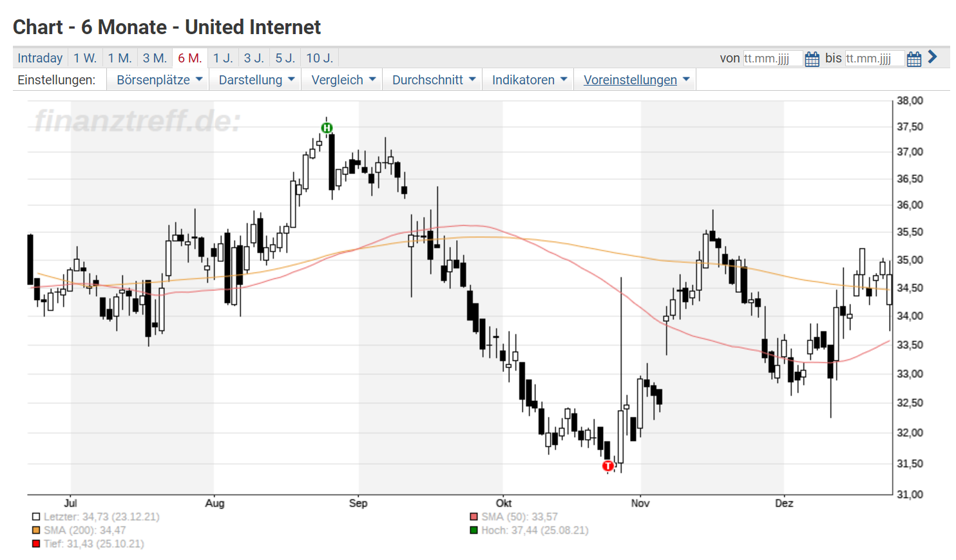956x560 pixels.
Task: Click the 'Aug' month label on x-axis
Action: pos(215,503)
